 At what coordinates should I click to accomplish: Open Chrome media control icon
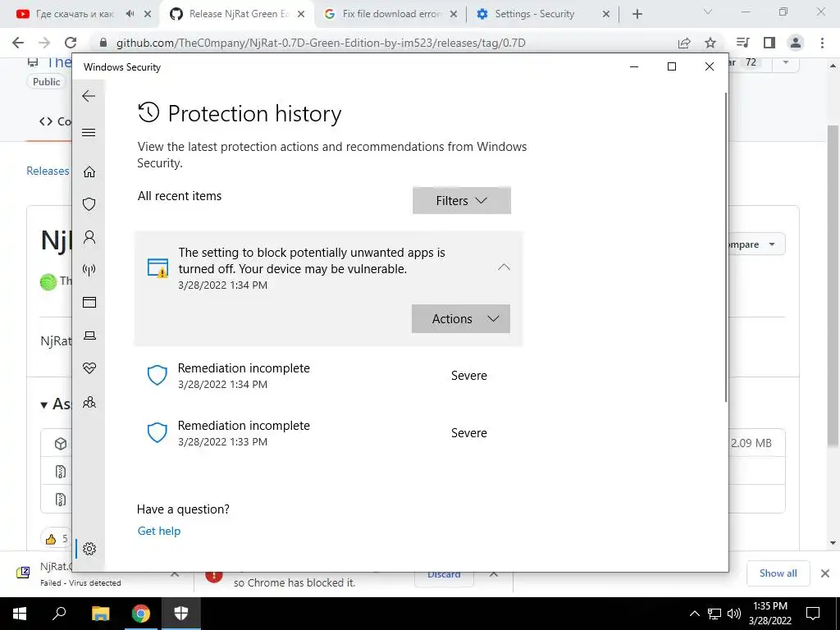pyautogui.click(x=742, y=43)
